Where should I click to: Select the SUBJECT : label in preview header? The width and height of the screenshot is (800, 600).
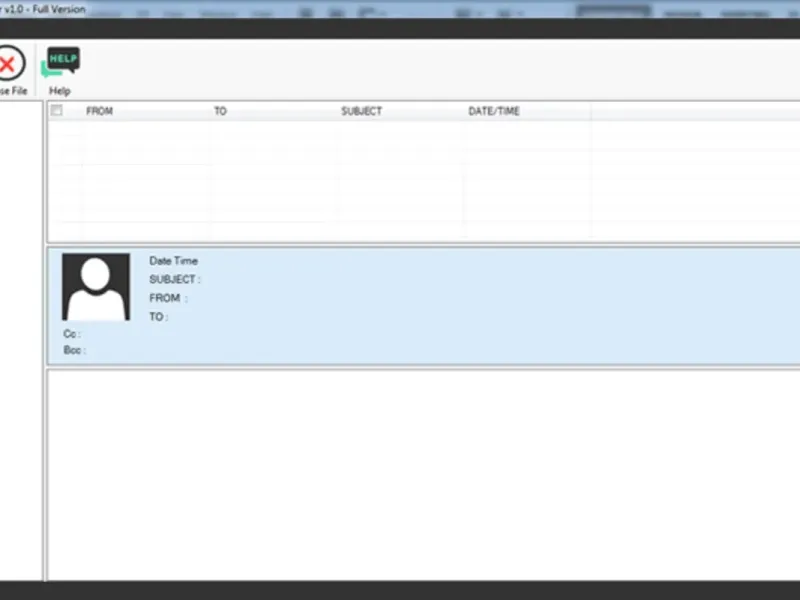click(175, 279)
